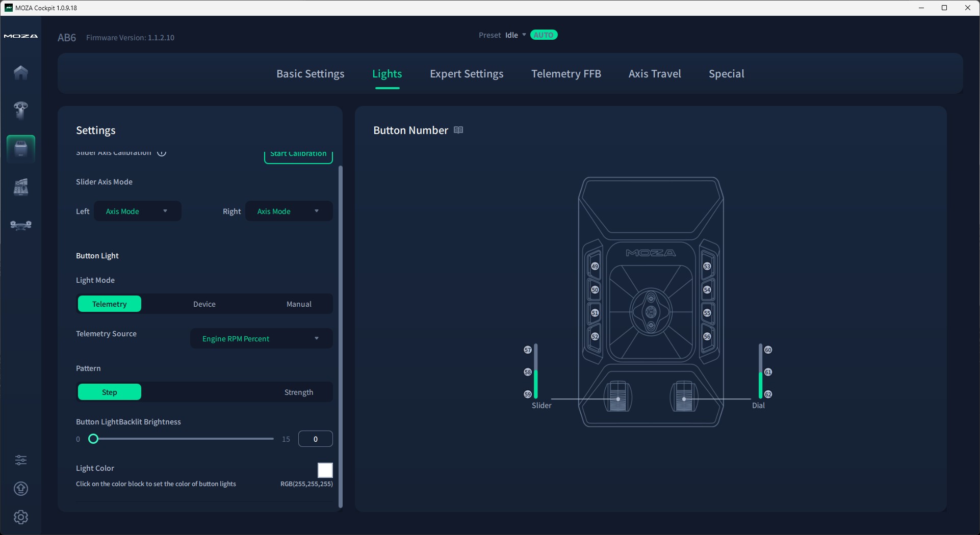The height and width of the screenshot is (535, 980).
Task: Go to the Expert Settings tab
Action: tap(467, 74)
